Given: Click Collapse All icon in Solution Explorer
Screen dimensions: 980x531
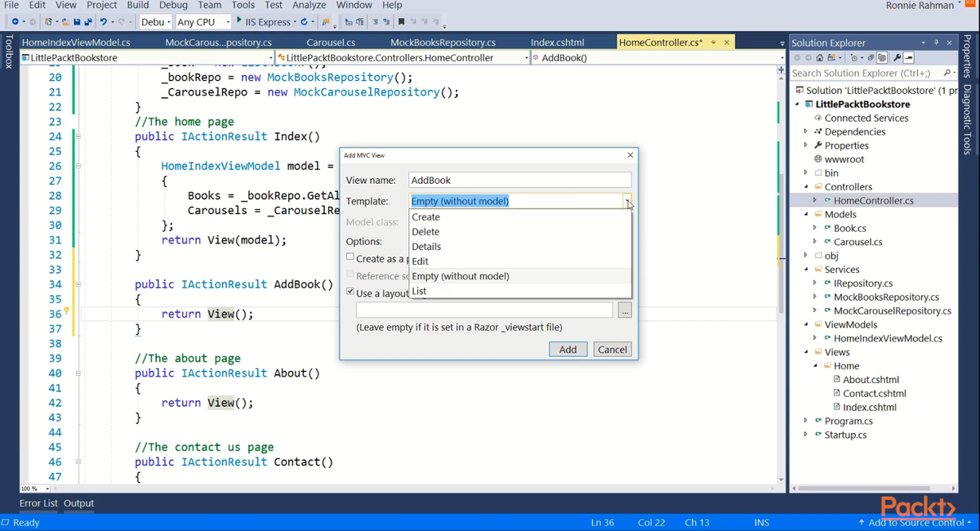Looking at the screenshot, I should click(x=871, y=57).
